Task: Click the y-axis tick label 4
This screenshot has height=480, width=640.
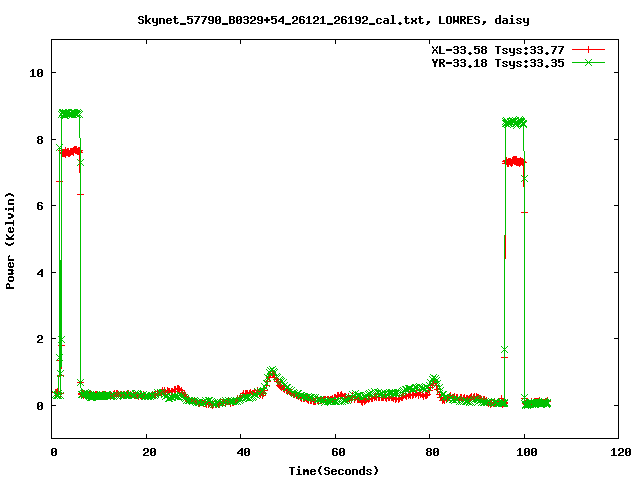Action: (40, 273)
